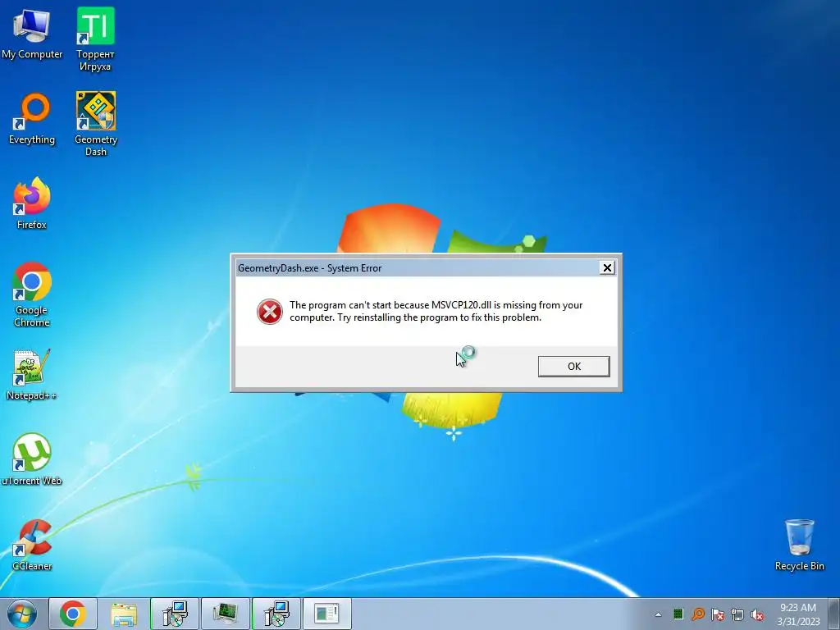
Task: Select the uTorrent Web desktop shortcut
Action: [x=32, y=459]
